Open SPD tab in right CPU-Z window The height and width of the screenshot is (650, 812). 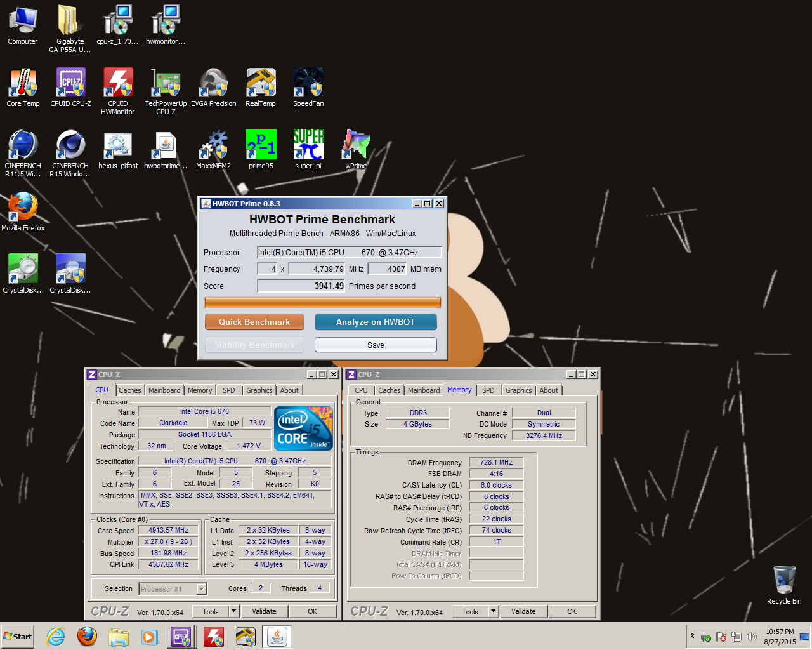click(488, 390)
